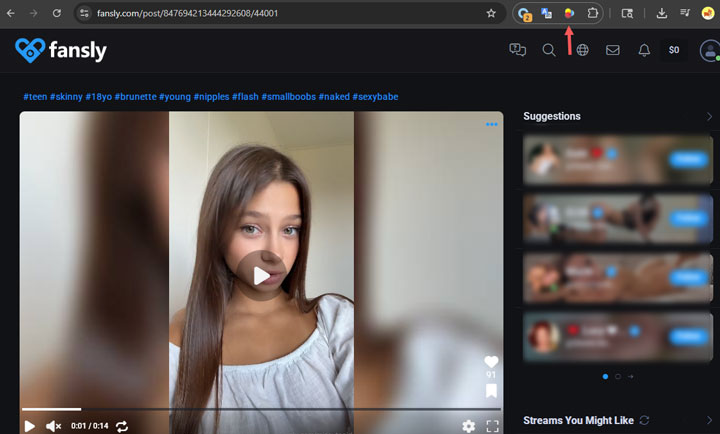Open the messages envelope icon
720x434 pixels.
click(x=613, y=50)
